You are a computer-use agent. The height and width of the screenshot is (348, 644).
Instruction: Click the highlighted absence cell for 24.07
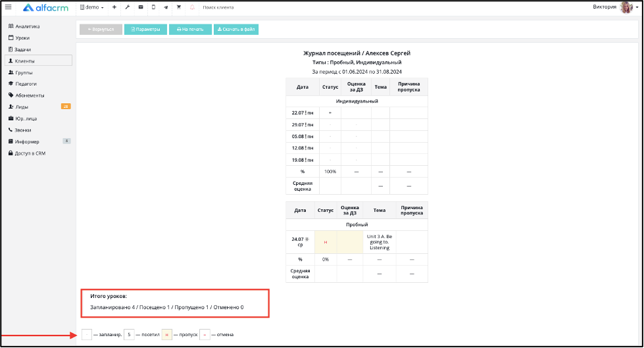pos(325,242)
